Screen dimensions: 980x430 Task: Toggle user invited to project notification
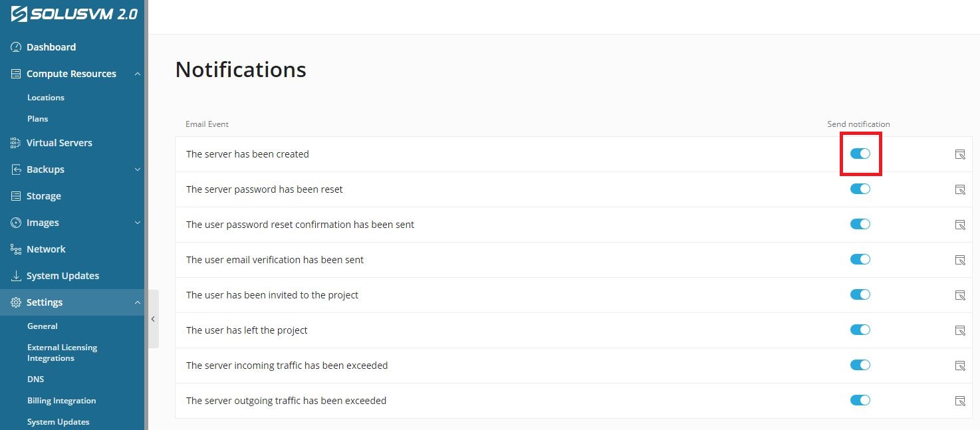[860, 294]
